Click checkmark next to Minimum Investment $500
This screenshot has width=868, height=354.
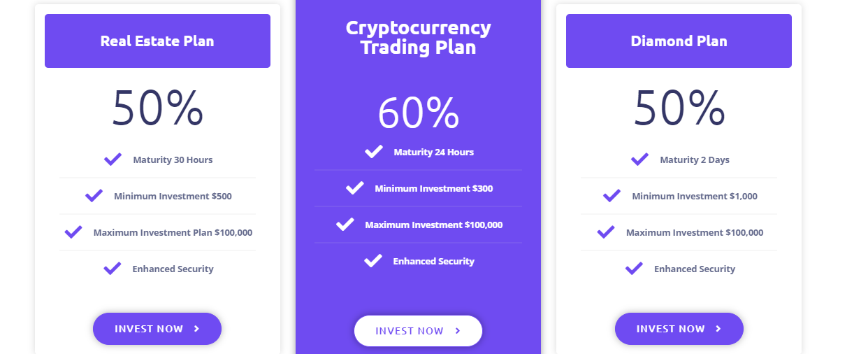[x=94, y=196]
